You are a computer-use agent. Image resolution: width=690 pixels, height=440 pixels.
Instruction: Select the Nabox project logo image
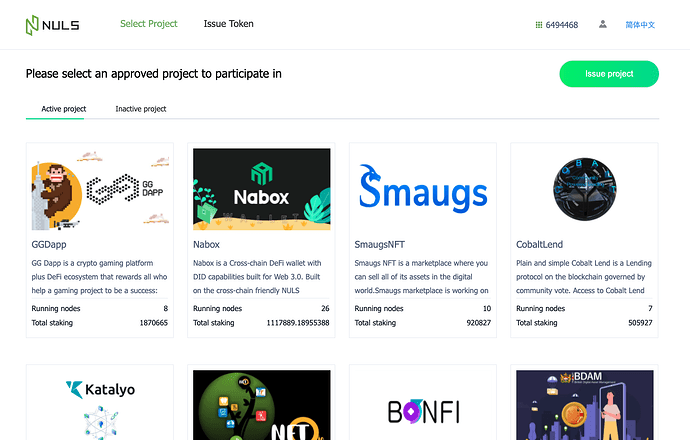click(x=261, y=190)
